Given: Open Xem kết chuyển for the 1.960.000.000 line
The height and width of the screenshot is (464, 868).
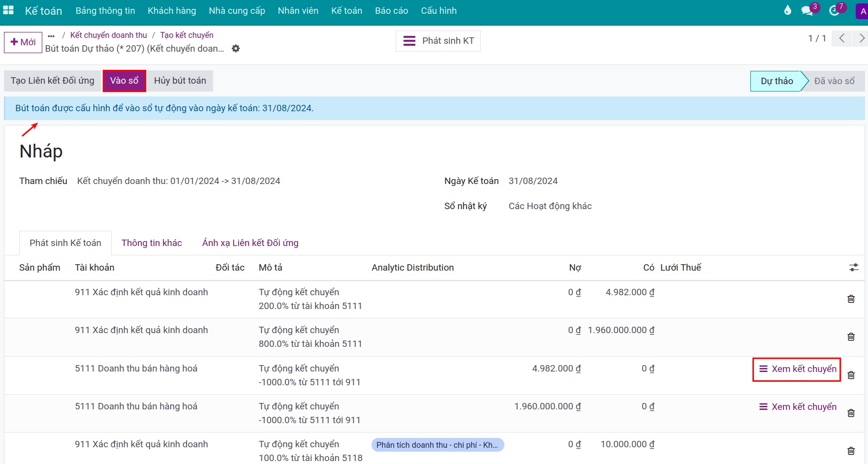Looking at the screenshot, I should pos(798,407).
